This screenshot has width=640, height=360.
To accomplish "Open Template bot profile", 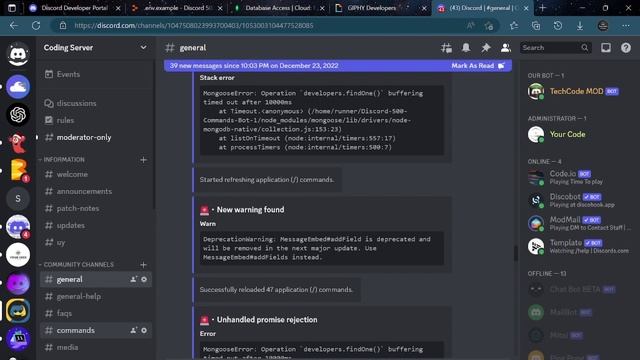I will (577, 246).
